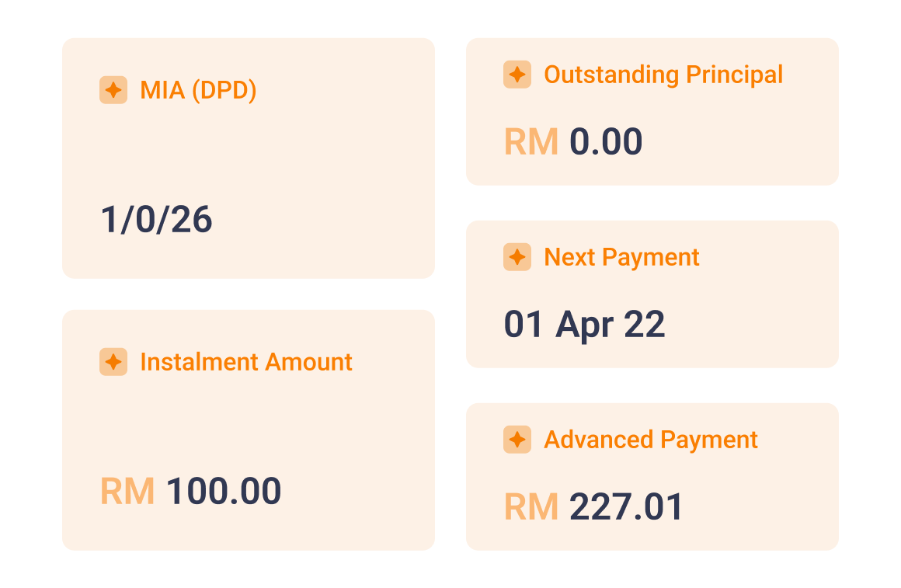Click the sparkle icon beside Advanced Payment
This screenshot has width=901, height=588.
[517, 440]
